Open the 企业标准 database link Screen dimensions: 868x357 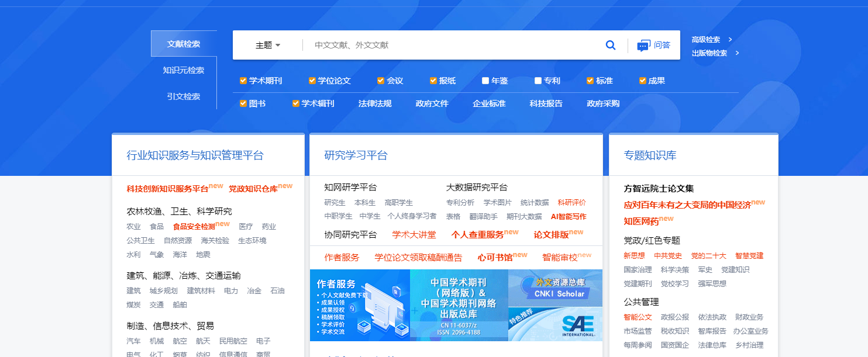click(x=489, y=103)
